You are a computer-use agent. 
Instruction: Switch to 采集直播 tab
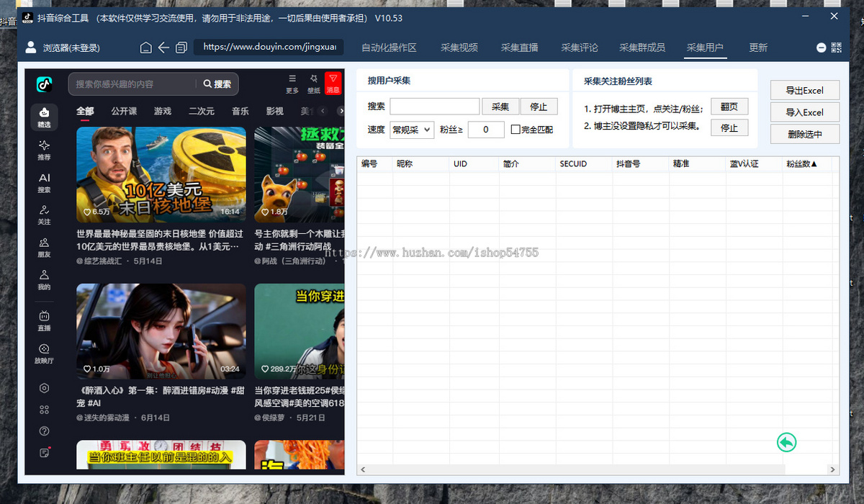point(520,48)
